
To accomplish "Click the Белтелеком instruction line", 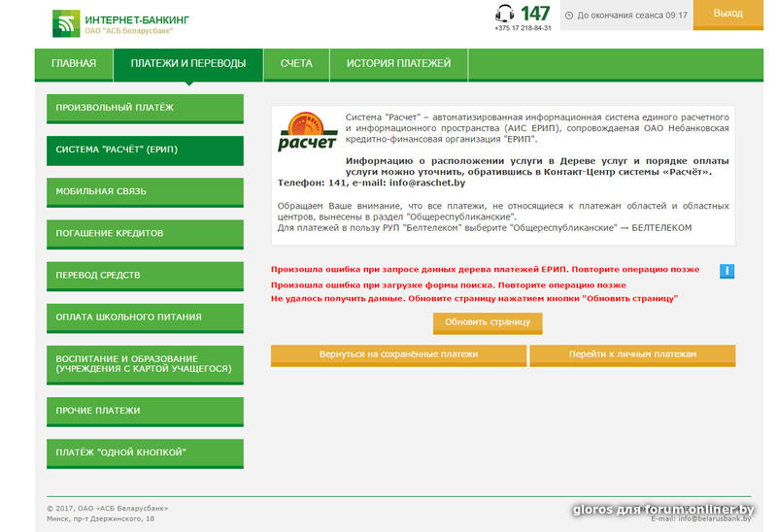I will click(485, 228).
